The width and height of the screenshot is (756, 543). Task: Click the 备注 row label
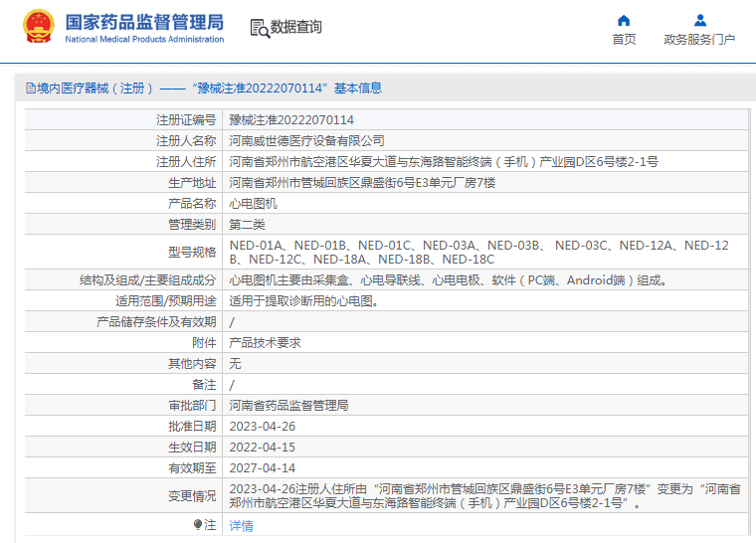click(204, 384)
